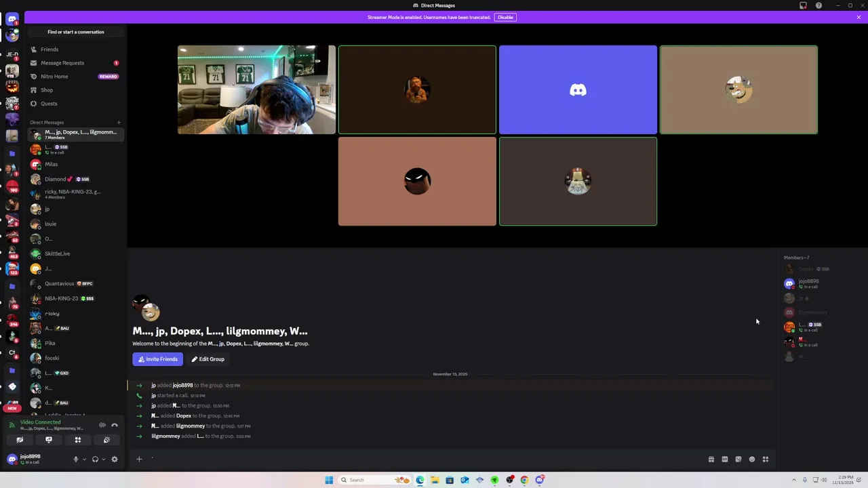Click Dopex name in system message

click(x=184, y=415)
